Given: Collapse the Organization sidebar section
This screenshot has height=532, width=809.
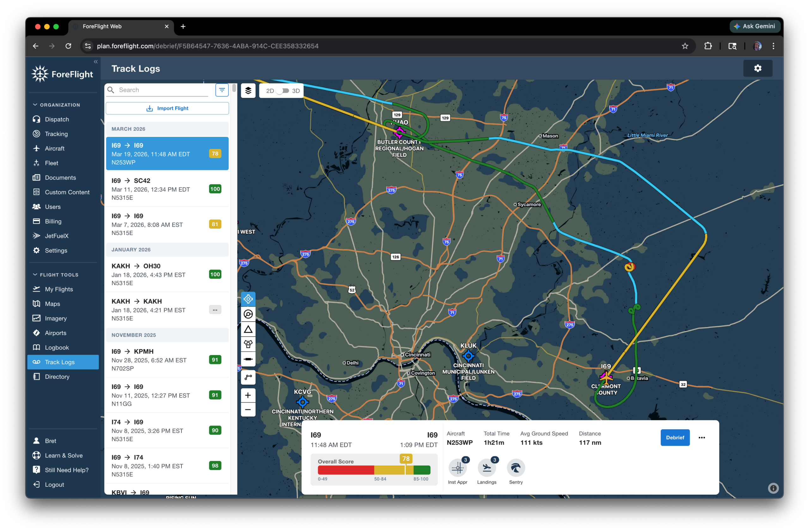Looking at the screenshot, I should 35,105.
